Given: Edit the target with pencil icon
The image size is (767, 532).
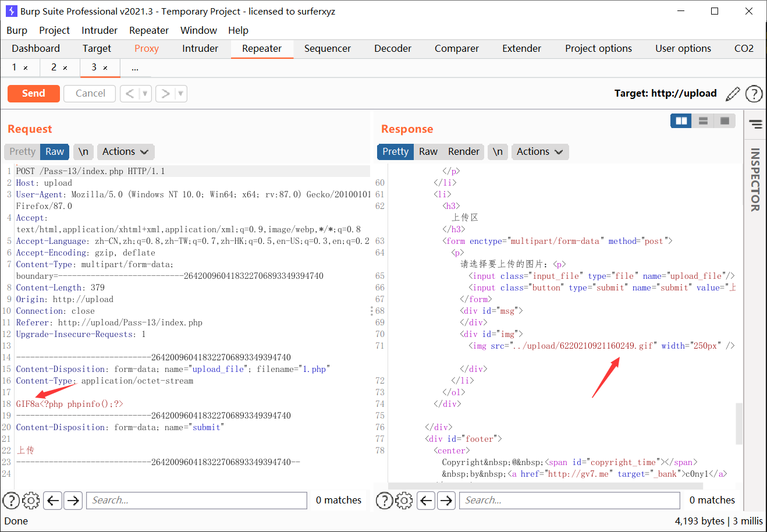Looking at the screenshot, I should 733,93.
